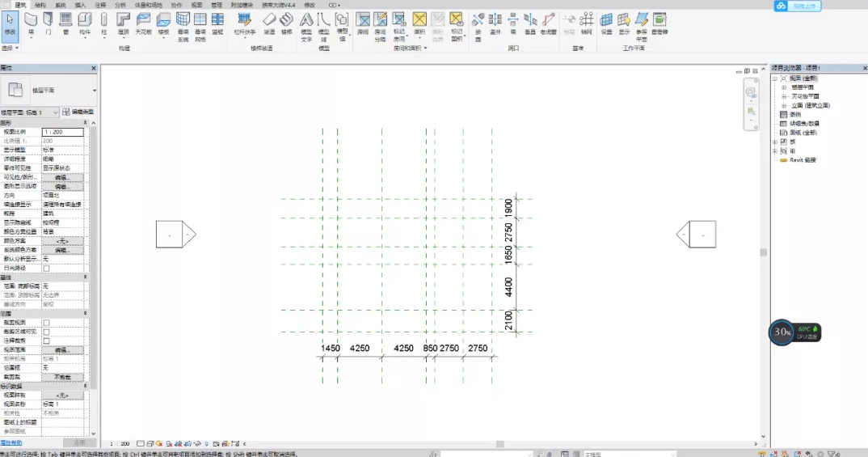Viewport: 868px width, 457px height.
Task: Click the blue cloud upload button
Action: 797,6
